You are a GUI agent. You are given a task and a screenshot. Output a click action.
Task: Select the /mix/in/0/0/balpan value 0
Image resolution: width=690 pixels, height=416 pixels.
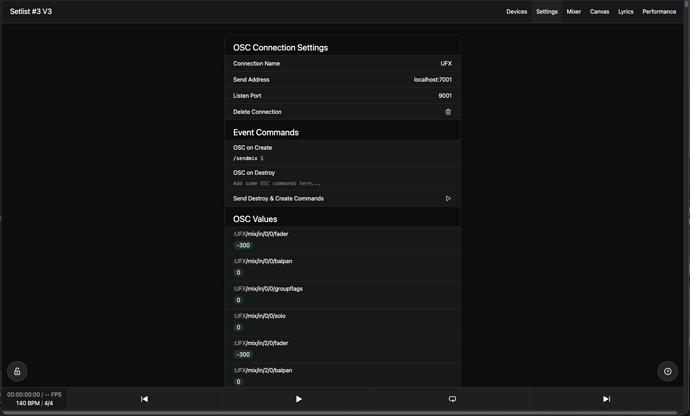pyautogui.click(x=239, y=272)
